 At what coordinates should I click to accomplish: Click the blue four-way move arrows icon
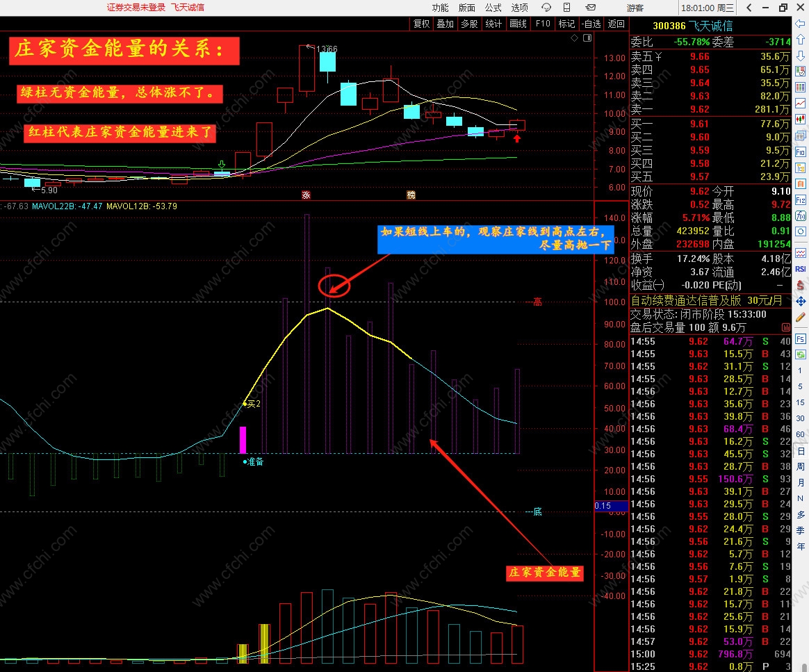pos(801,301)
